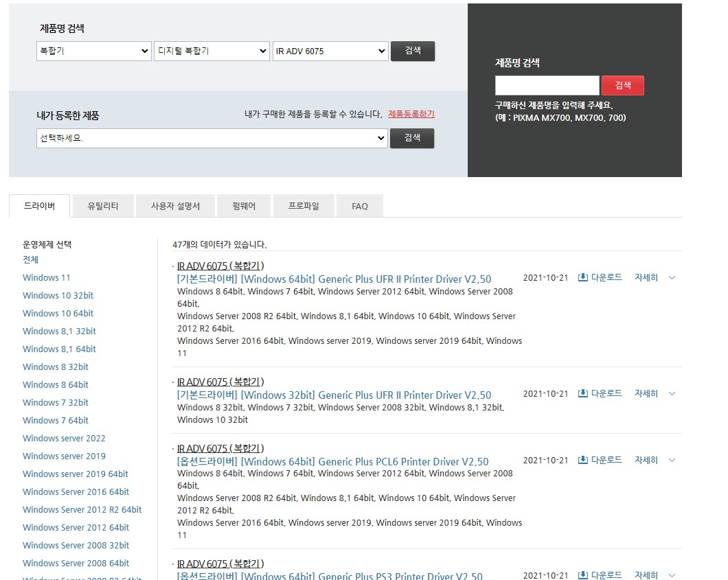Filter by Windows Server 2008 32bit
Image resolution: width=728 pixels, height=580 pixels.
[x=76, y=546]
